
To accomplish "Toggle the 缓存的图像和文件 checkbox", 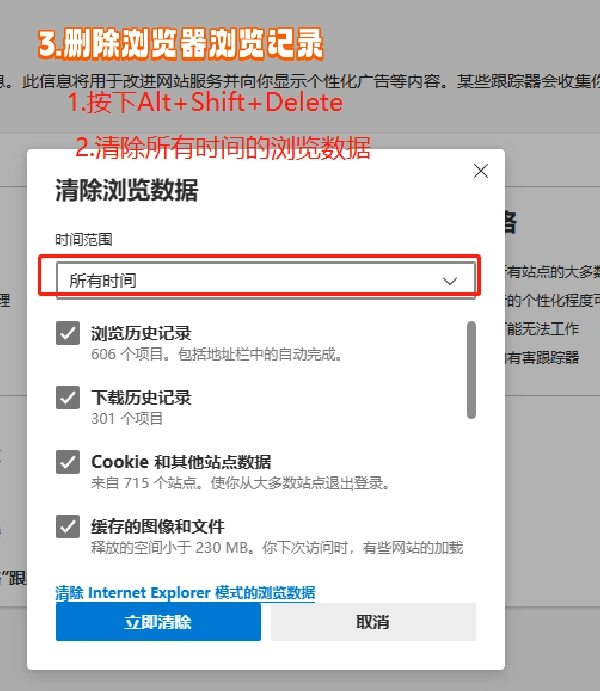I will [x=68, y=526].
